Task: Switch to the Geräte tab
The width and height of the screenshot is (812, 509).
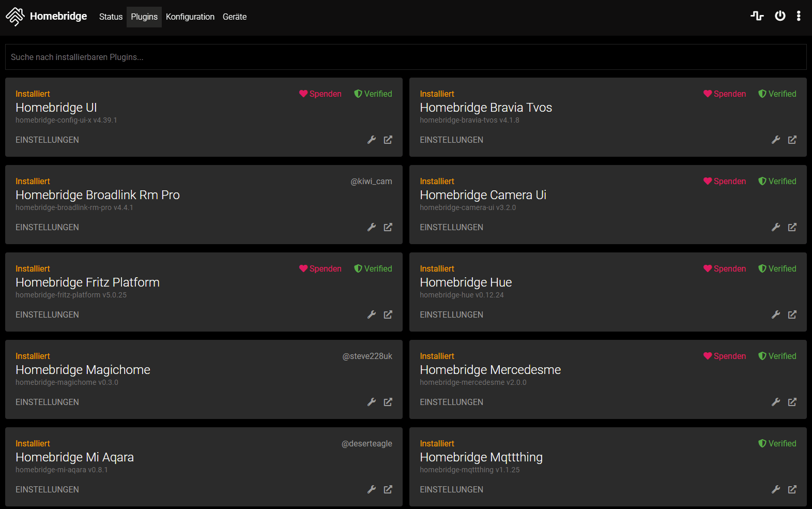Action: [235, 17]
